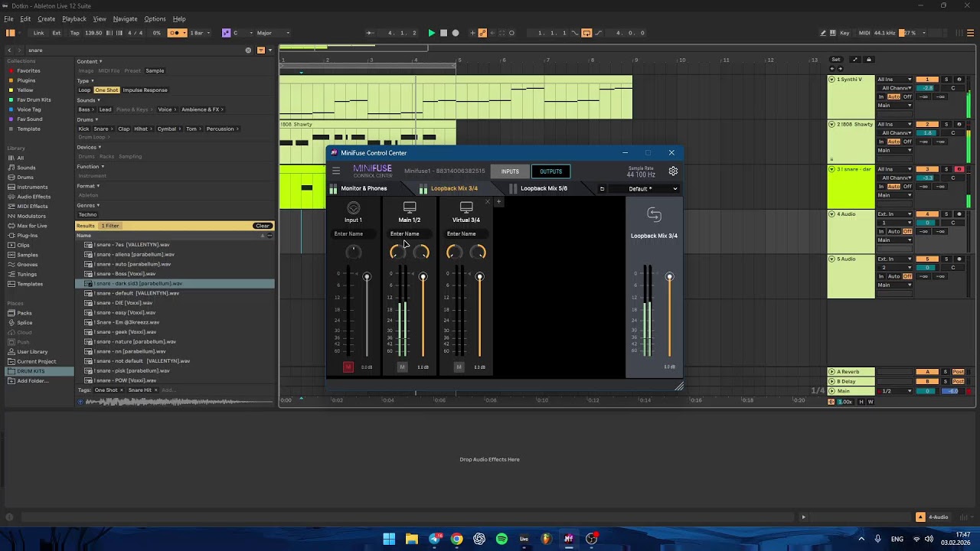Clear the browser search field
The image size is (980, 551).
pos(248,51)
